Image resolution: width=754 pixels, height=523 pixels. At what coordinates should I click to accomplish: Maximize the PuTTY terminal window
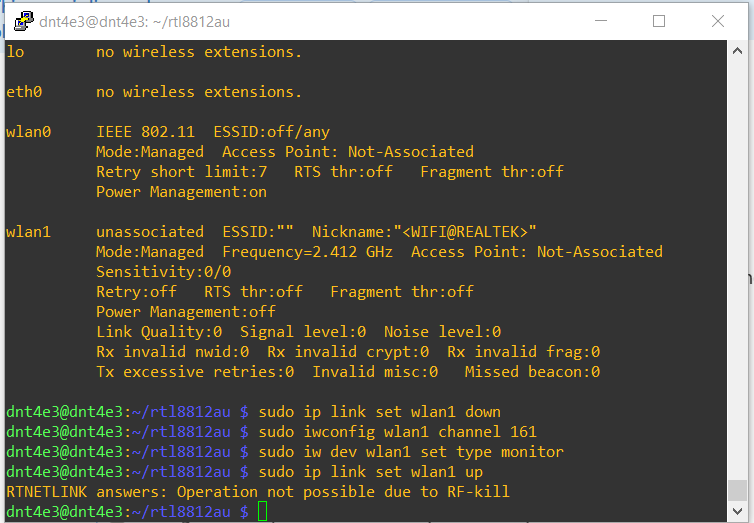659,20
